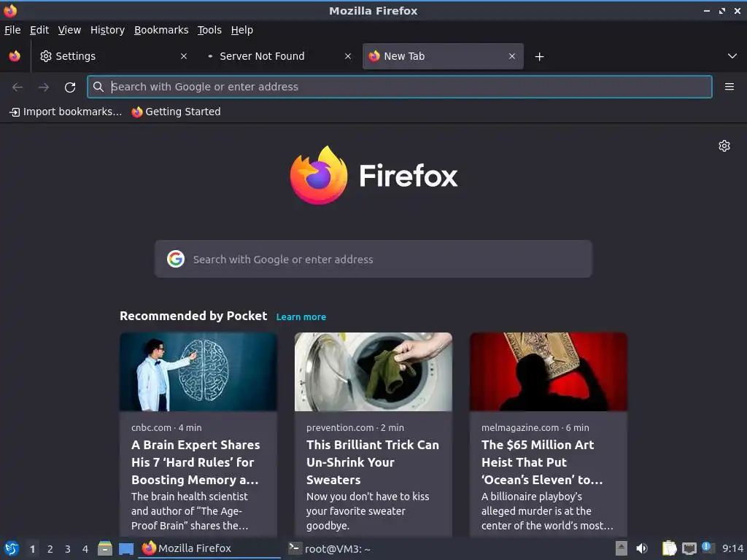Click the network connection tray icon
The image size is (747, 560).
click(689, 548)
